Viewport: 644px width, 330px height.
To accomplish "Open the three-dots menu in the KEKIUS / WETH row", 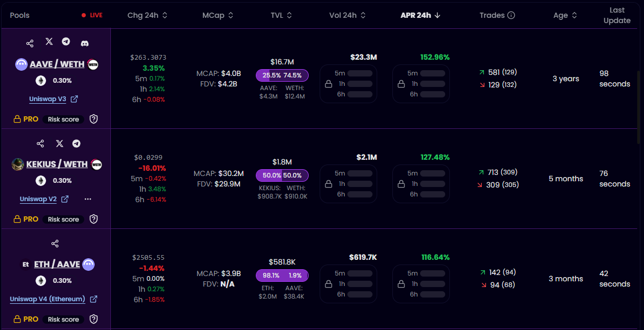I will click(x=87, y=199).
